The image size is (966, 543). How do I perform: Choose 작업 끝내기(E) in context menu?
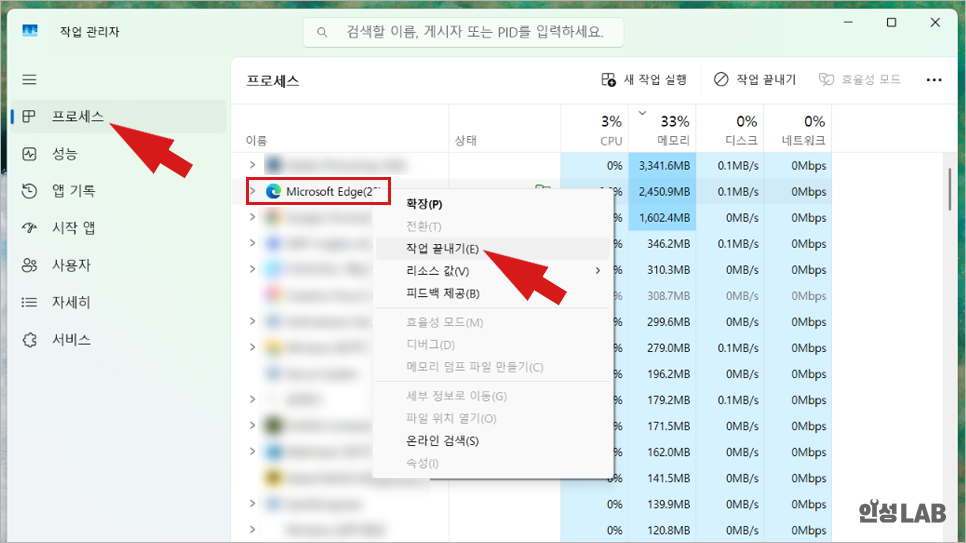point(492,248)
